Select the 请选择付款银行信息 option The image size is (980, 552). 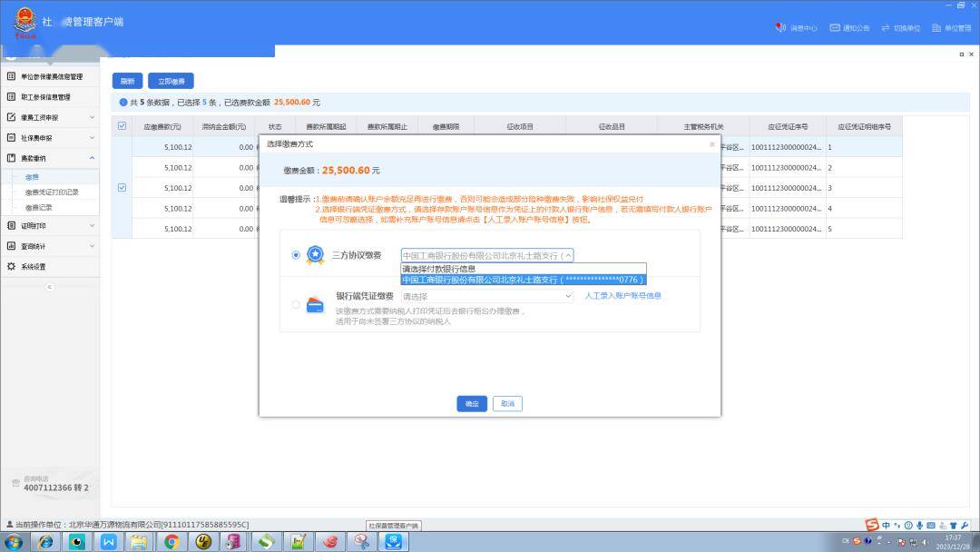[524, 269]
